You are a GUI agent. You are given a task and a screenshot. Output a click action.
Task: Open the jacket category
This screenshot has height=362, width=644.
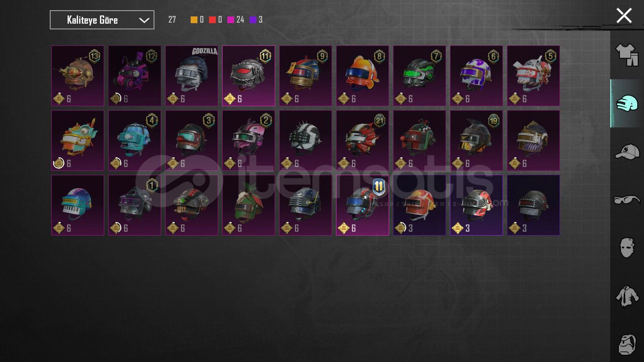tap(627, 295)
